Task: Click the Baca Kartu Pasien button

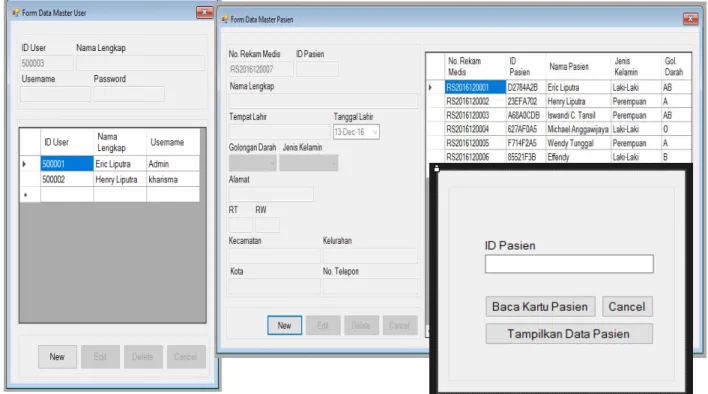Action: pyautogui.click(x=540, y=307)
